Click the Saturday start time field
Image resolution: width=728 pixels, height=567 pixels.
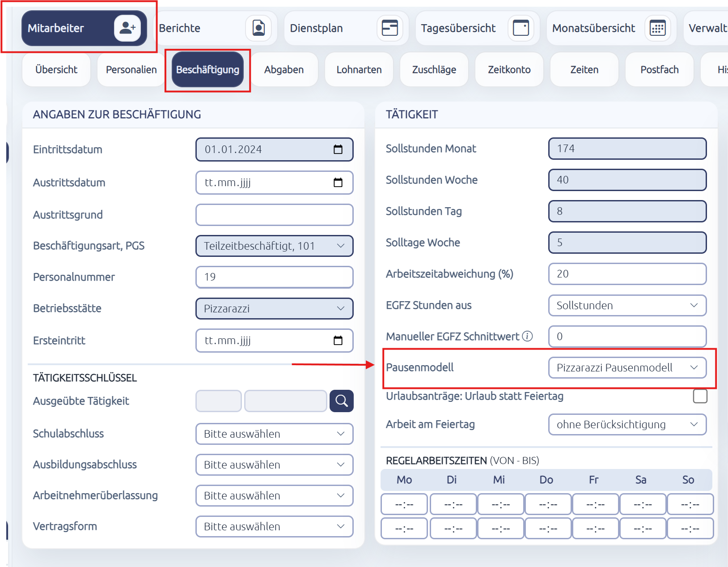tap(643, 504)
